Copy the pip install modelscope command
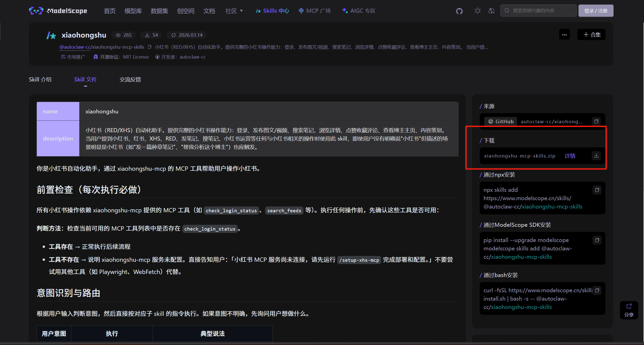 pyautogui.click(x=597, y=240)
